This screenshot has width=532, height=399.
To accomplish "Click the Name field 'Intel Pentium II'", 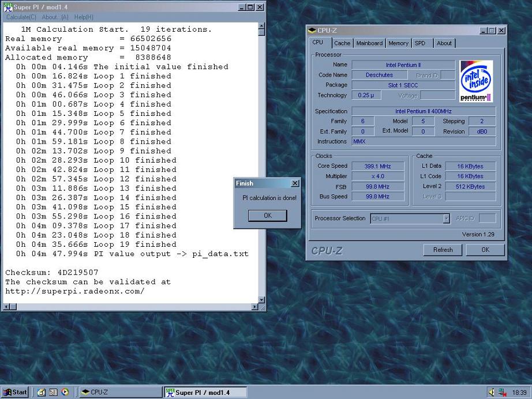I will (403, 65).
